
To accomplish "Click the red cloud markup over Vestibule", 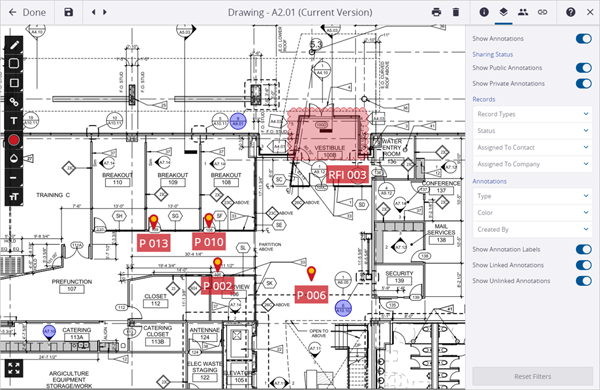I will 329,134.
